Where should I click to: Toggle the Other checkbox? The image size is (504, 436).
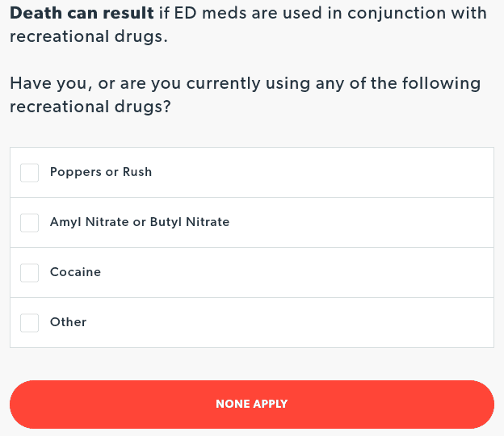tap(29, 322)
